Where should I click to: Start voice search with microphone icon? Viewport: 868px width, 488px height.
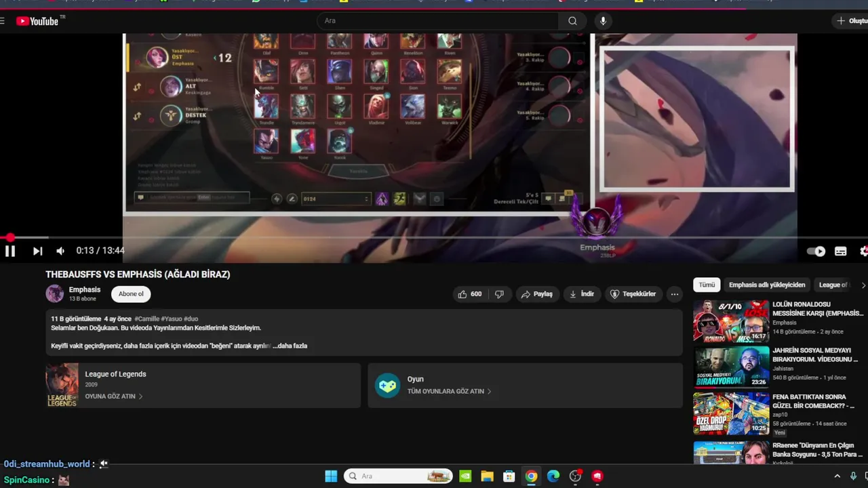tap(603, 21)
